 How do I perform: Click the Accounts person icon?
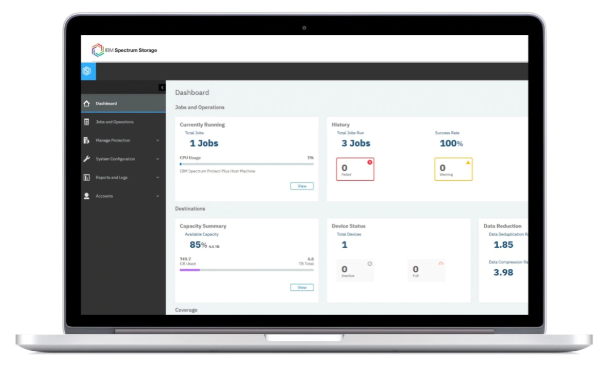pos(86,196)
